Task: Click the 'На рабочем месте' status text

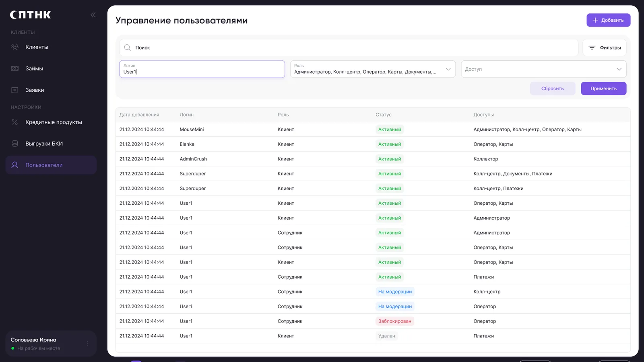Action: [39, 348]
